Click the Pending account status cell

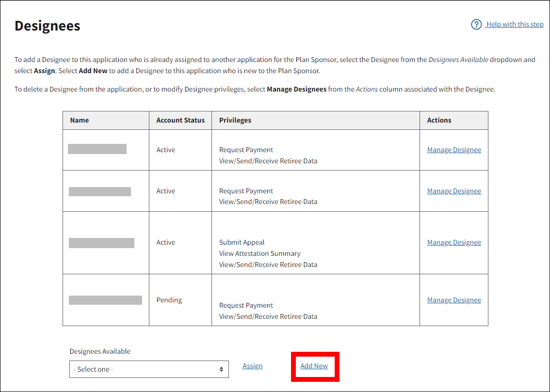(x=169, y=300)
